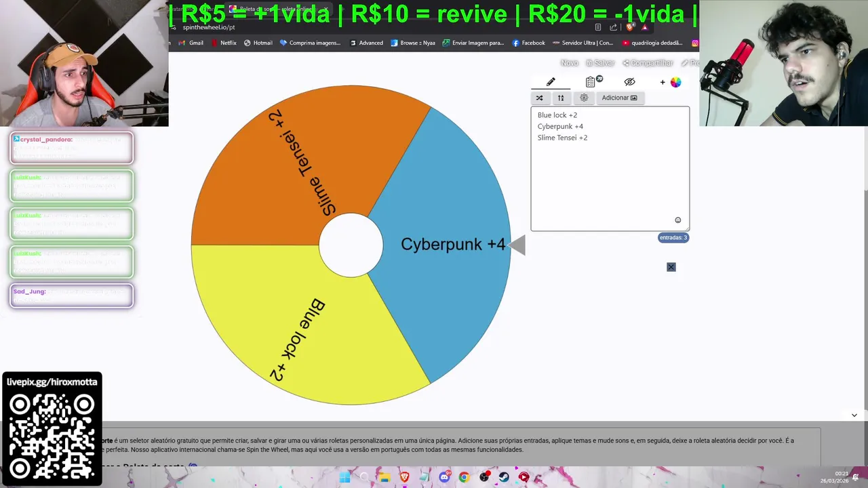Image resolution: width=868 pixels, height=488 pixels.
Task: Open the Facebook bookmark
Action: (x=529, y=43)
